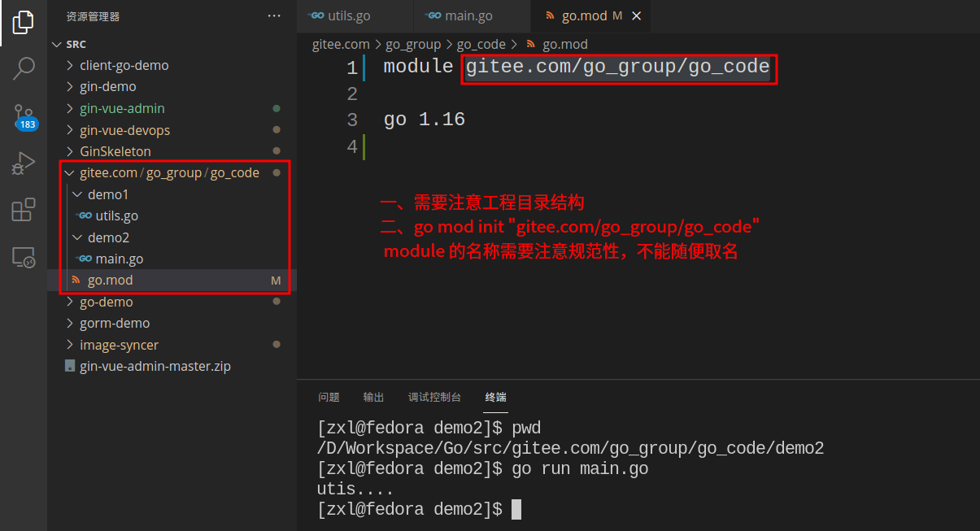980x531 pixels.
Task: Open the Extensions view
Action: coord(22,210)
